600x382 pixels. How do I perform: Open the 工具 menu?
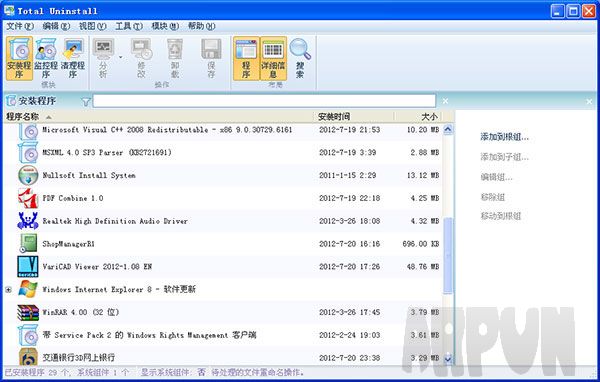129,26
